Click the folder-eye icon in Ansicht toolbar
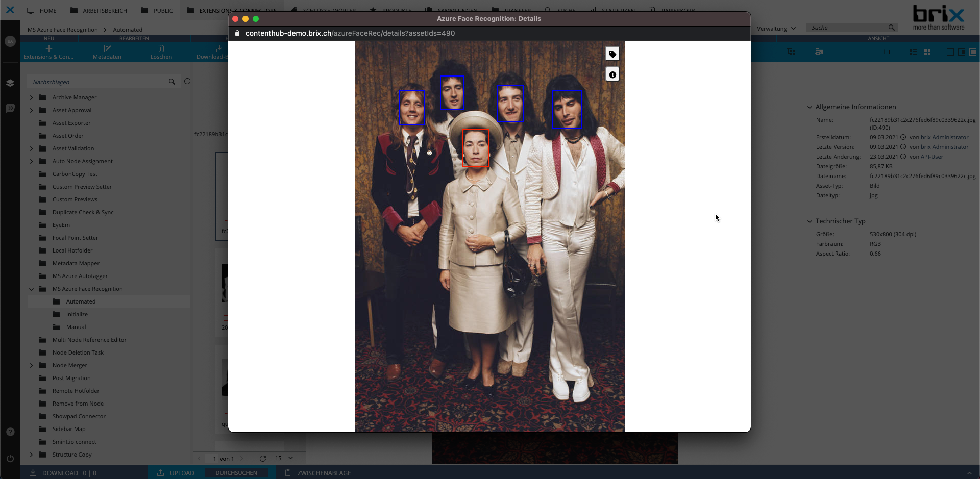The height and width of the screenshot is (479, 980). point(819,52)
